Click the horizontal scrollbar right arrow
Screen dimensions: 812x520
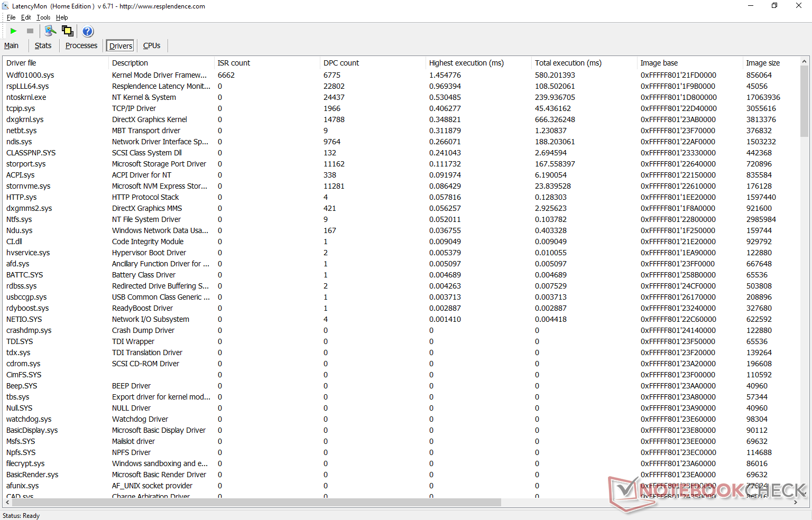click(x=796, y=503)
